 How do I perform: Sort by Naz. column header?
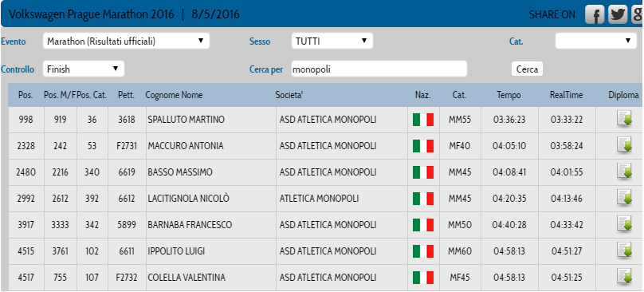tap(423, 95)
